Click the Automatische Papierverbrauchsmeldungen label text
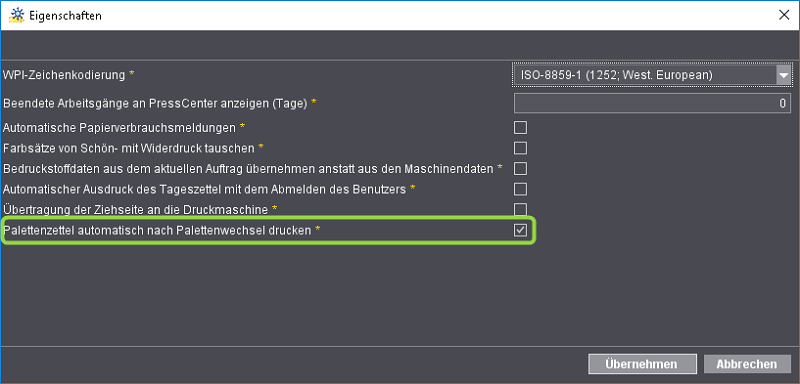800x384 pixels. (x=119, y=126)
